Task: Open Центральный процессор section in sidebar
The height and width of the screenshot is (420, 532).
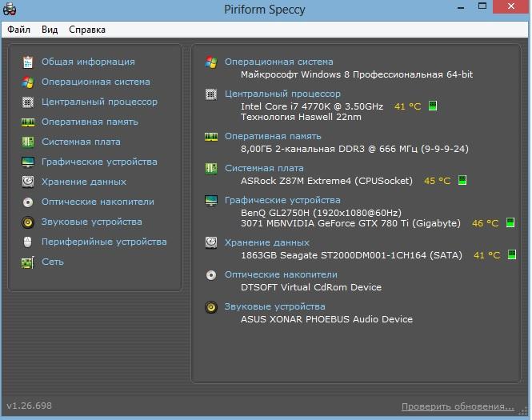Action: point(99,102)
